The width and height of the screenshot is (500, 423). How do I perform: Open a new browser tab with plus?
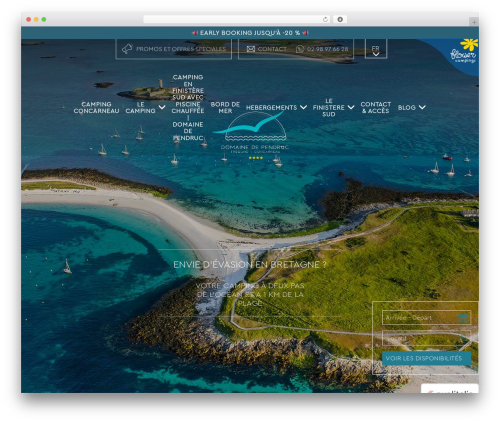(x=474, y=22)
